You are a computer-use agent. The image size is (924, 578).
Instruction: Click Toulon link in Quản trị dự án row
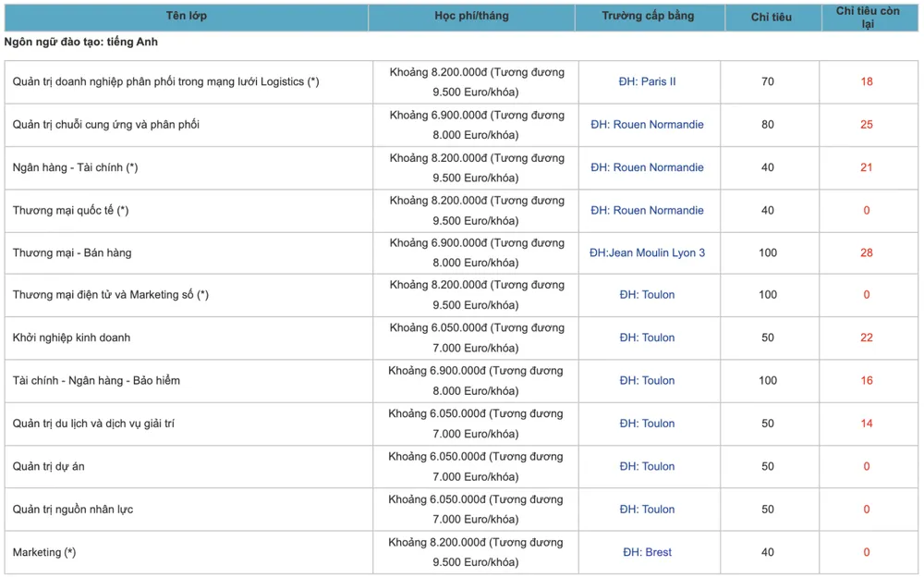(x=647, y=466)
